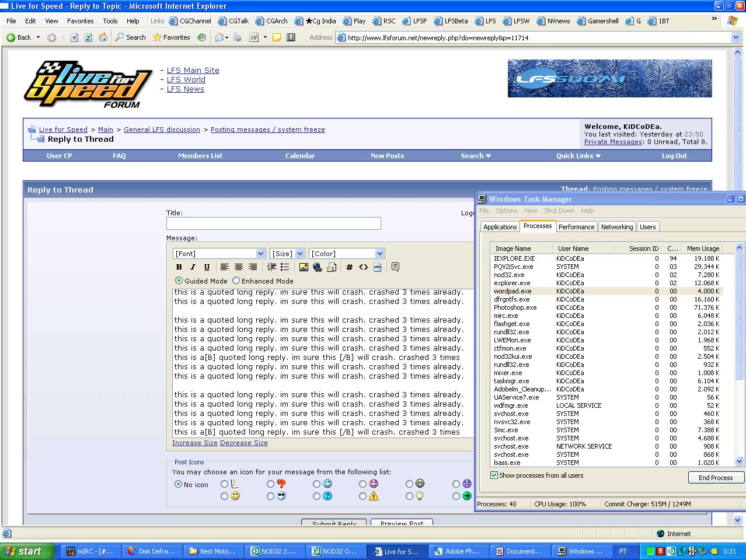The image size is (746, 560).
Task: Center align message text
Action: (239, 267)
